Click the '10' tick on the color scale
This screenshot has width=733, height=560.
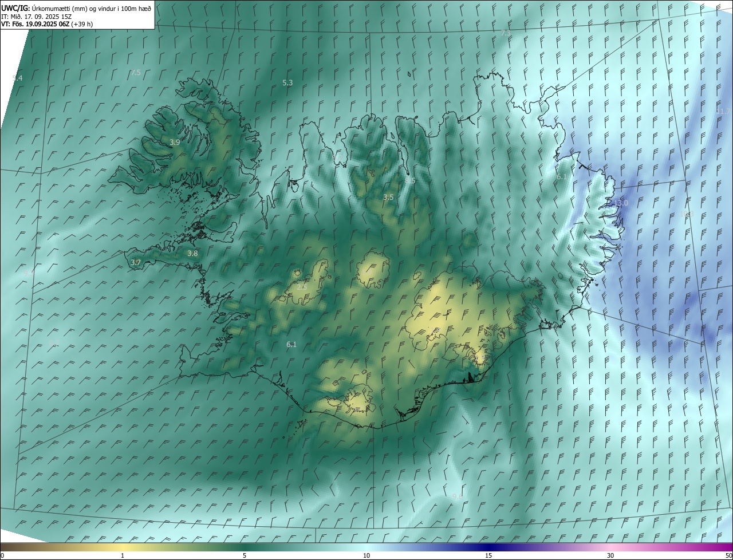tap(366, 555)
